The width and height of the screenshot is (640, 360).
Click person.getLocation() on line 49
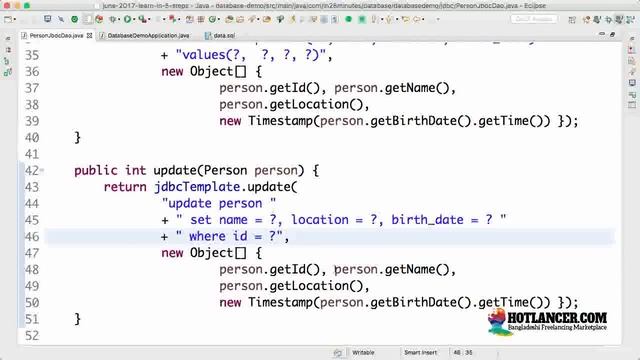coord(291,286)
